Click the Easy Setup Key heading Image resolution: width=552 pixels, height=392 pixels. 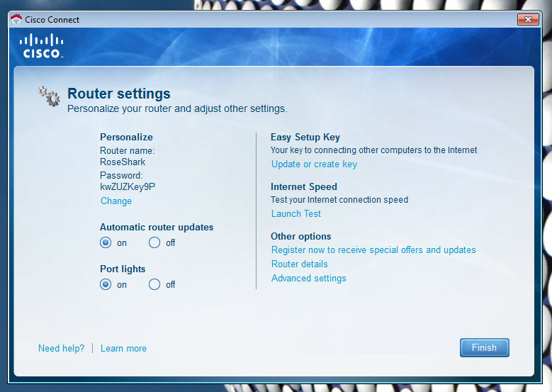(305, 137)
